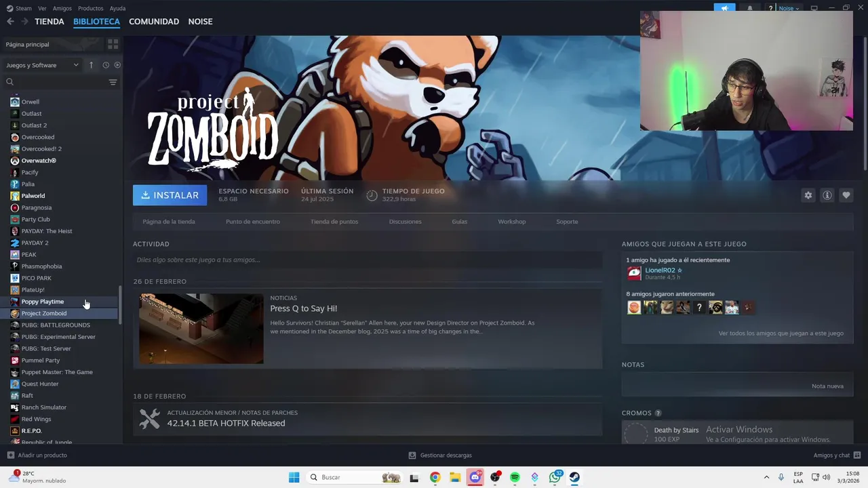
Task: Toggle recent activity clock filter
Action: point(106,65)
